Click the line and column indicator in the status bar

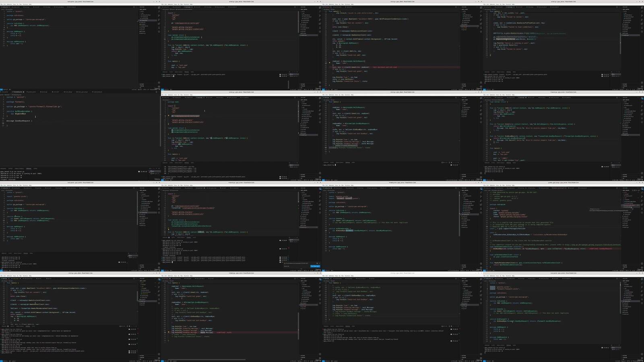point(133,89)
